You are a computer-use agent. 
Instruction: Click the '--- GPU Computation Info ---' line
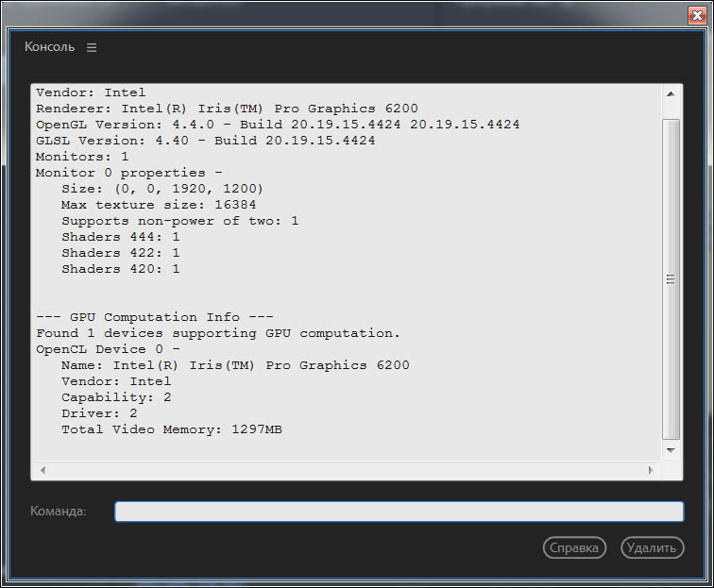(155, 317)
